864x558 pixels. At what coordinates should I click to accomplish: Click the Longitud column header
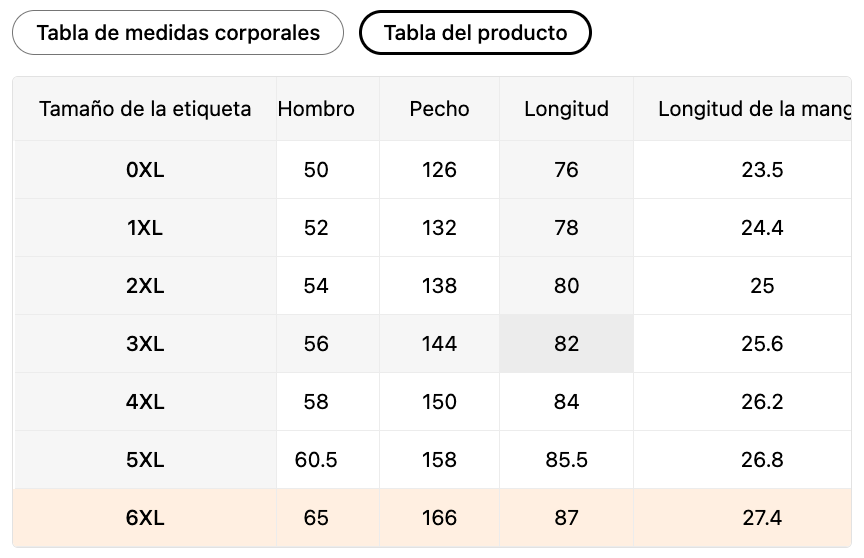click(x=566, y=109)
